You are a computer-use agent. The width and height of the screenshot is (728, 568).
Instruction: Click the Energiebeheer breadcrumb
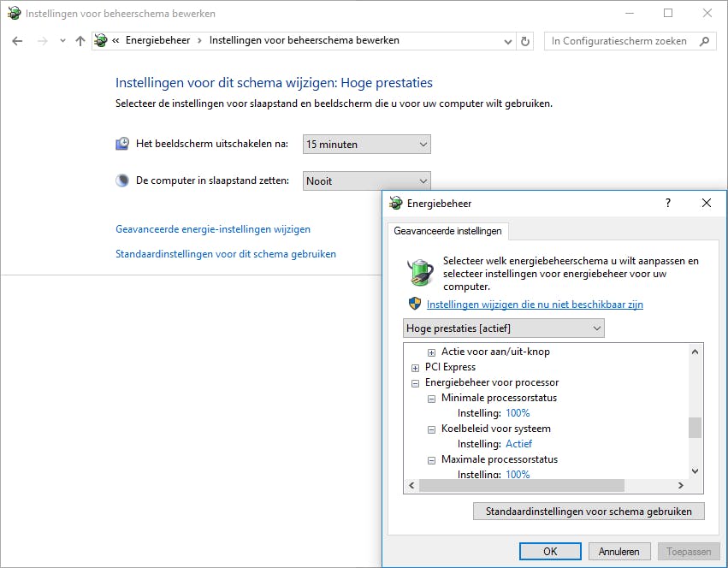coord(158,40)
